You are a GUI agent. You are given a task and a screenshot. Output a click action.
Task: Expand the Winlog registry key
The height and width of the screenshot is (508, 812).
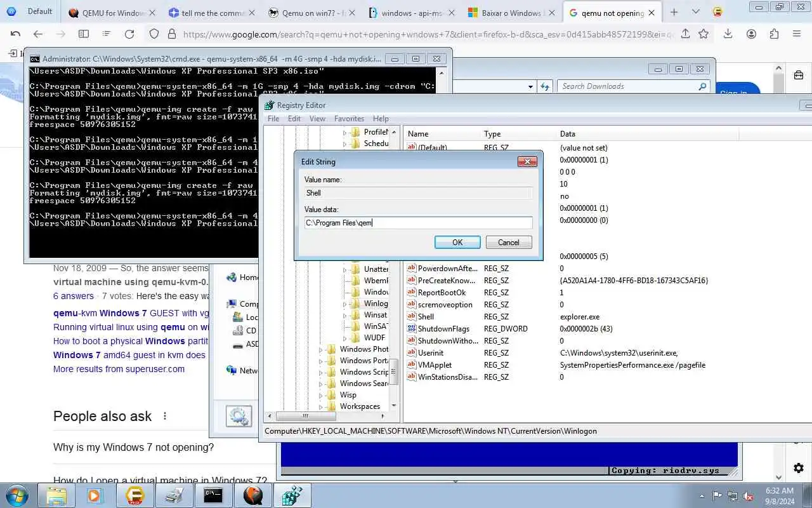click(x=345, y=304)
